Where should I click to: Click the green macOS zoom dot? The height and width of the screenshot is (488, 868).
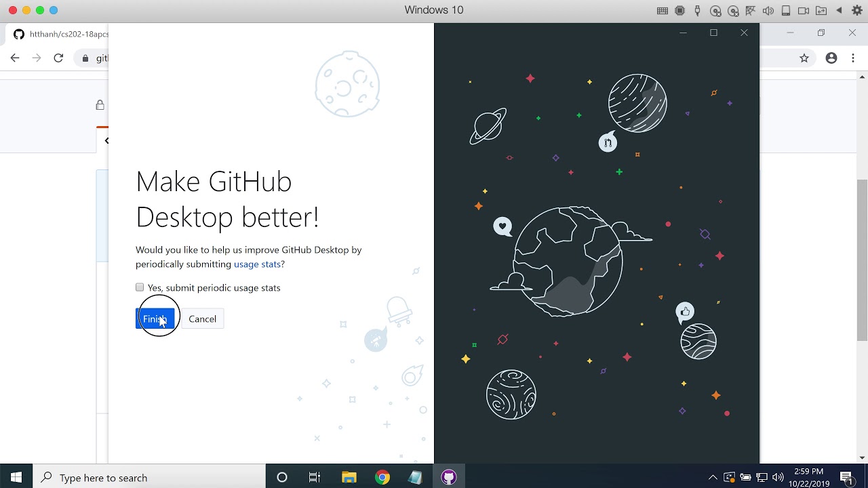tap(40, 10)
